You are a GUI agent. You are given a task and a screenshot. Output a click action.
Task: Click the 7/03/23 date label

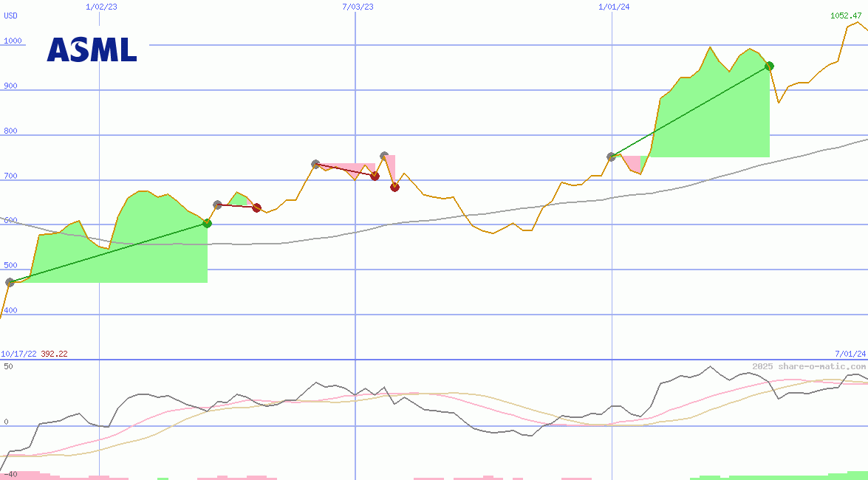coord(358,7)
